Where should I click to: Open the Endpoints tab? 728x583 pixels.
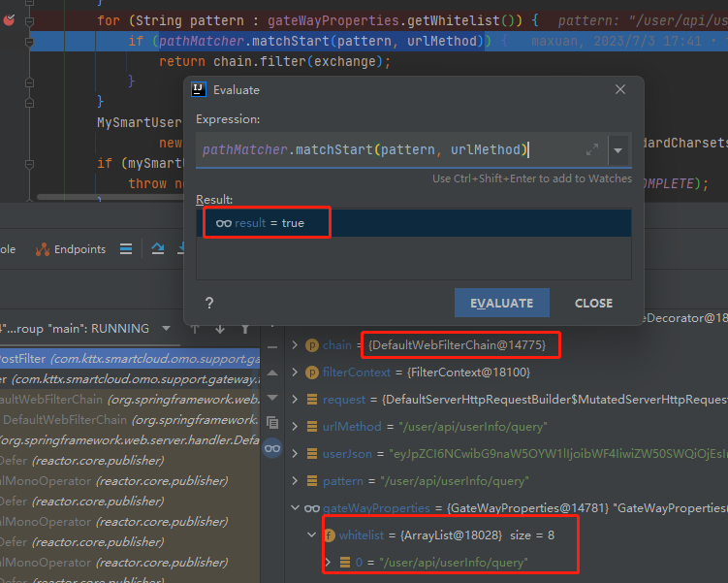[x=79, y=249]
